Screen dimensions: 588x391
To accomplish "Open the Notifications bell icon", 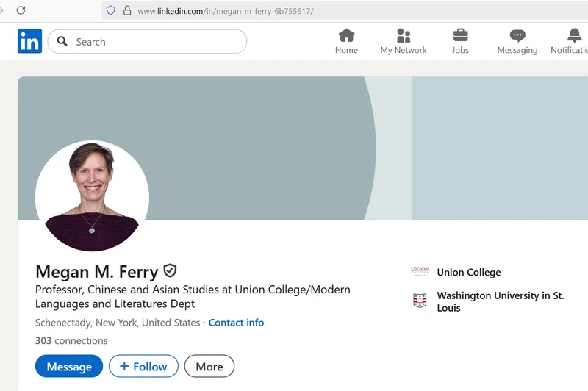I will point(575,35).
